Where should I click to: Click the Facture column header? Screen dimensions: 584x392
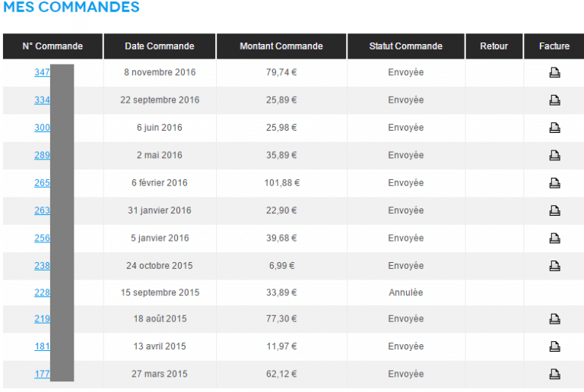coord(554,46)
